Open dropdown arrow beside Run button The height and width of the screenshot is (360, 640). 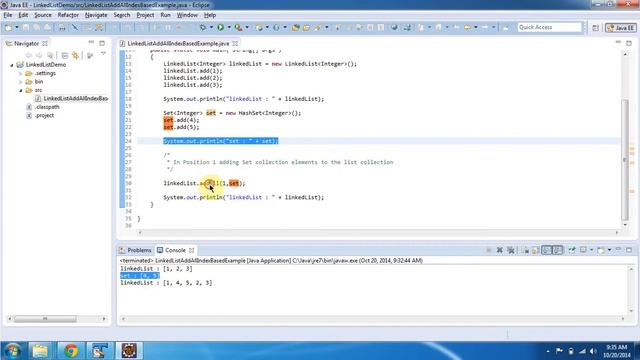(x=229, y=27)
